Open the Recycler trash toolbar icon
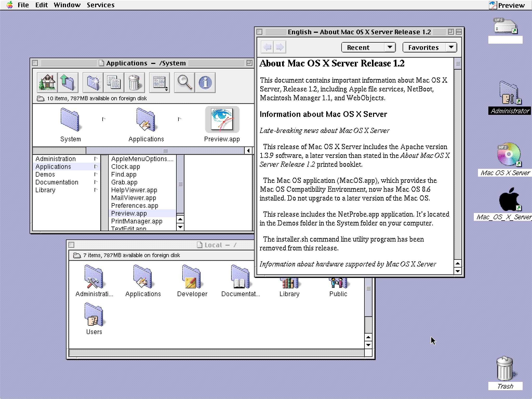 (135, 82)
